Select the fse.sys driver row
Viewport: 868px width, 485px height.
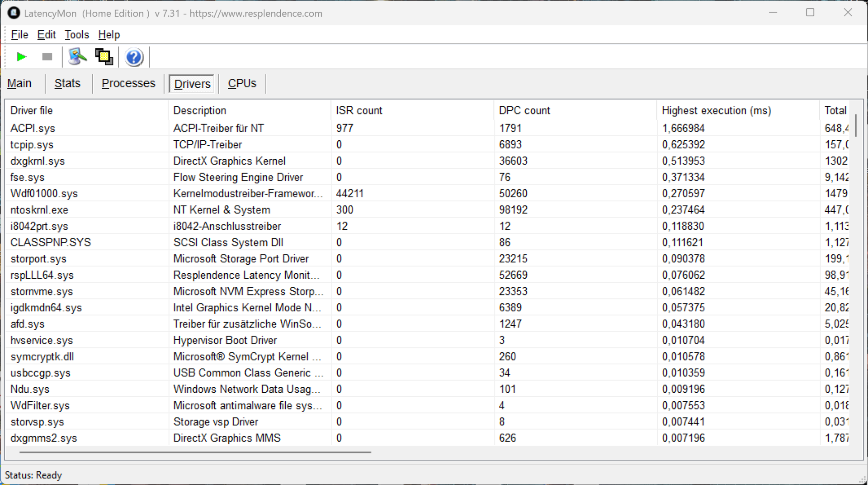[427, 177]
